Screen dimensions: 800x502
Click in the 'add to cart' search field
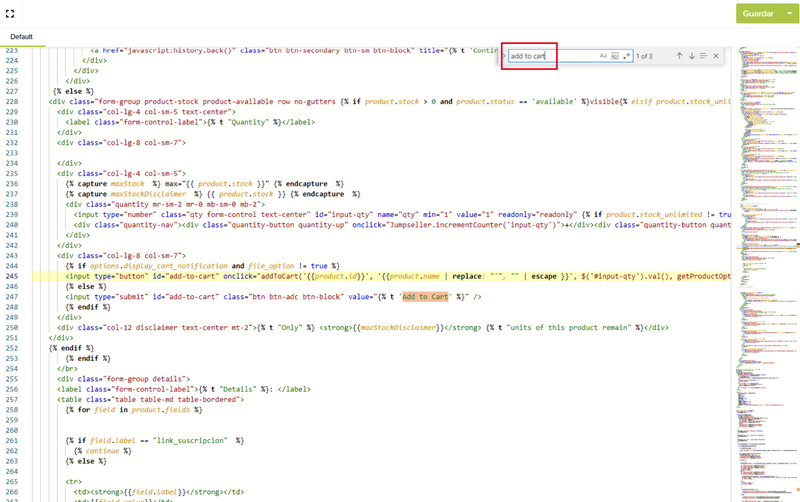(550, 56)
